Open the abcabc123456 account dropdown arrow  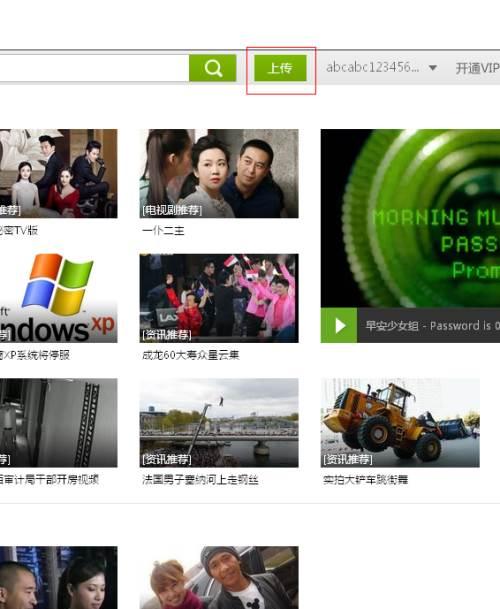(x=432, y=68)
